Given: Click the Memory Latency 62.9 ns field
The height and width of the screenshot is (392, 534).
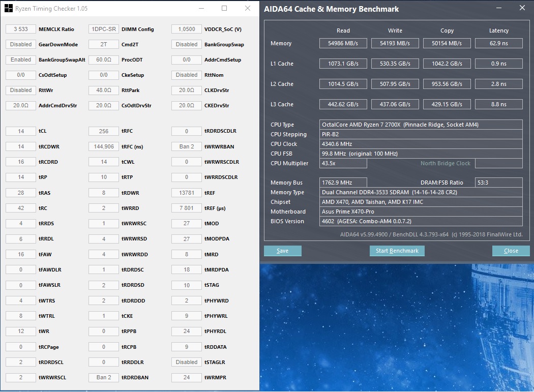Looking at the screenshot, I should coord(498,43).
